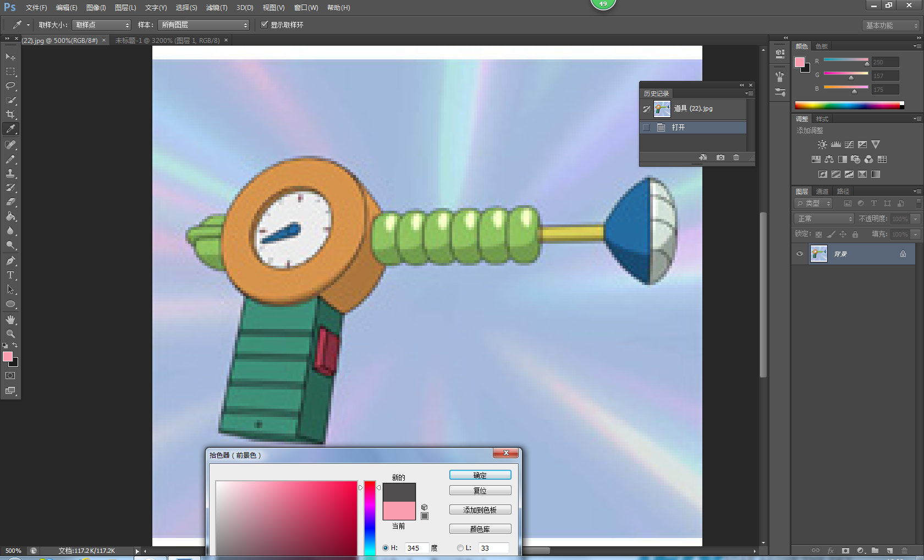Image resolution: width=924 pixels, height=560 pixels.
Task: Select the L radio button in color picker
Action: (460, 548)
